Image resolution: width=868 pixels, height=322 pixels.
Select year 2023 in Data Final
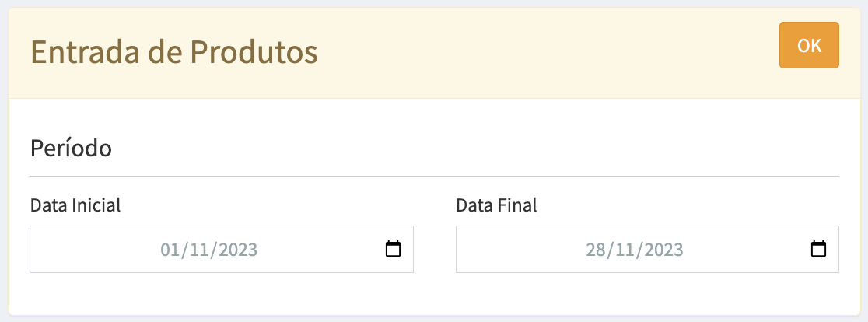click(663, 250)
